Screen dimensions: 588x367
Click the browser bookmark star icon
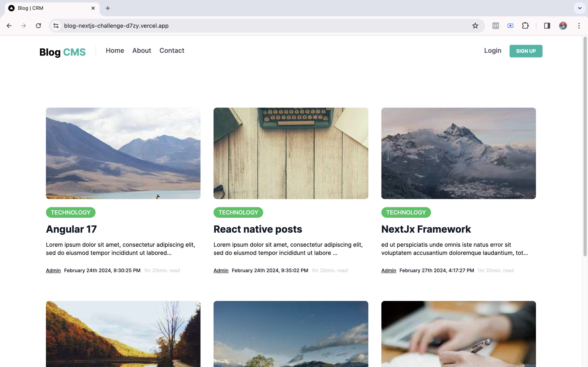[x=475, y=25]
